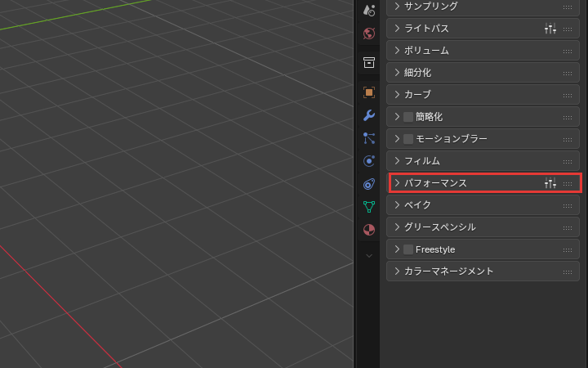Enable the モーションブラー checkbox
This screenshot has height=368, width=588.
tap(408, 139)
